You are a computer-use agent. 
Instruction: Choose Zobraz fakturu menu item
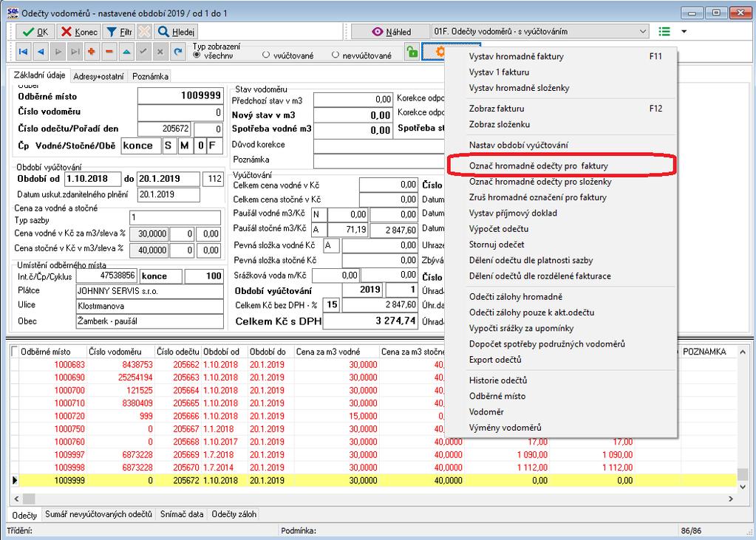pyautogui.click(x=561, y=109)
